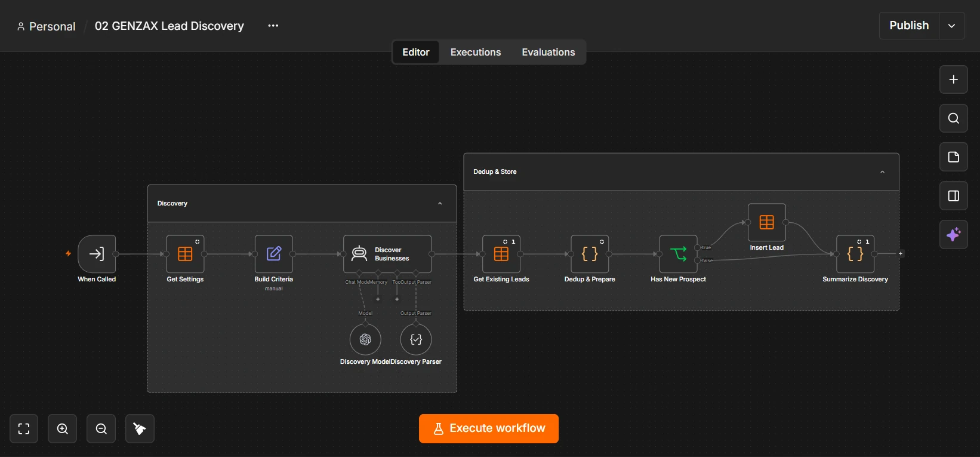This screenshot has width=980, height=457.
Task: Click the Execute workflow button
Action: click(x=489, y=429)
